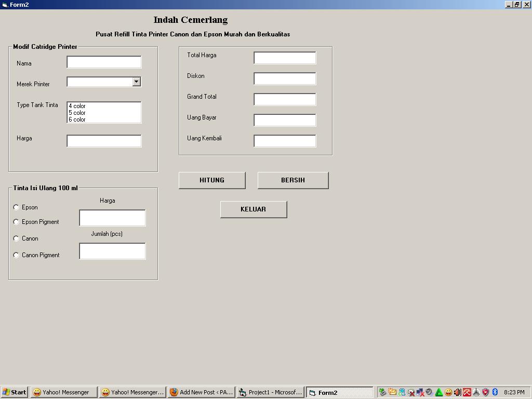
Task: Choose the Epson Pigment option
Action: pyautogui.click(x=16, y=221)
